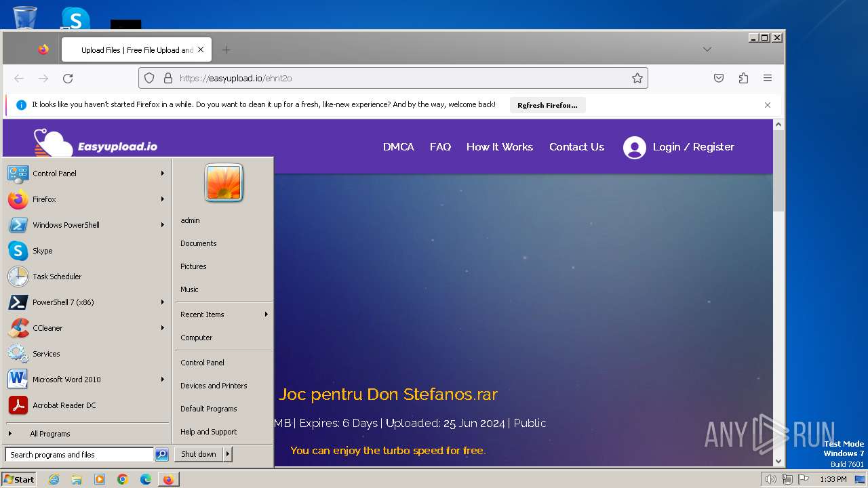The image size is (868, 488).
Task: Open Music from Start menu
Action: point(189,289)
